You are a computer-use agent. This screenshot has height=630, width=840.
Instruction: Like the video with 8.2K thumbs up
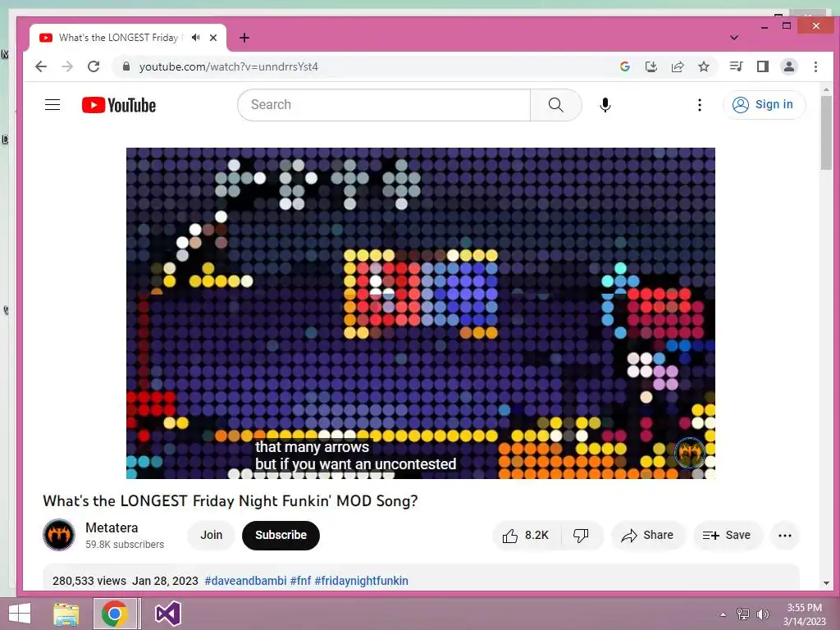point(526,535)
